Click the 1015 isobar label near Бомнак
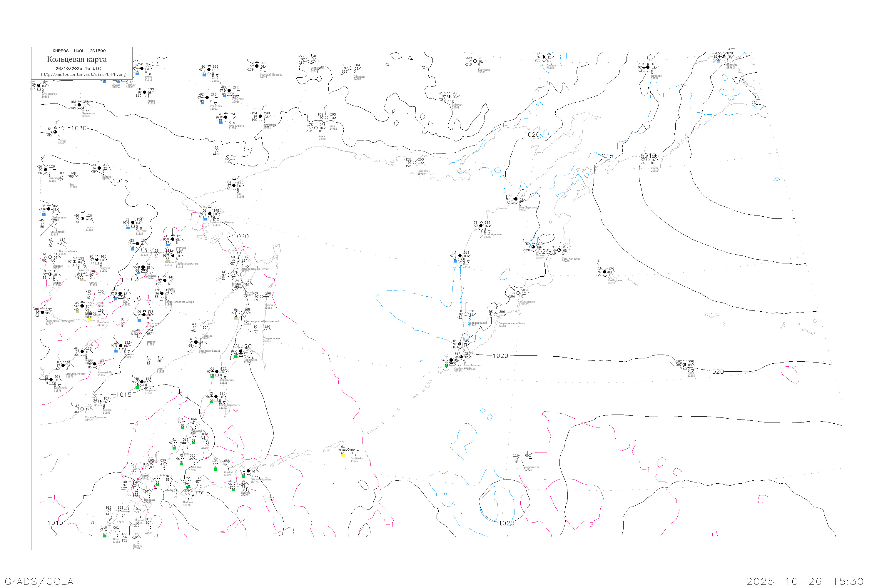The height and width of the screenshot is (588, 882). (120, 181)
